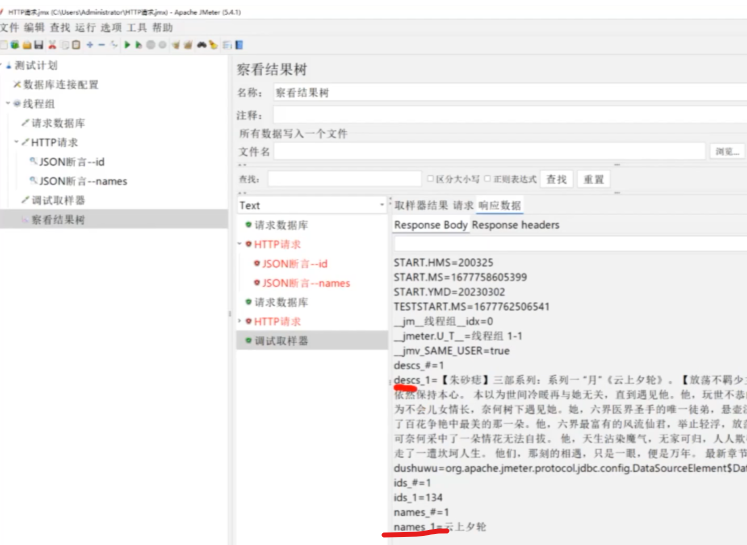This screenshot has width=747, height=545.
Task: Click the 重置 reset button
Action: point(594,180)
